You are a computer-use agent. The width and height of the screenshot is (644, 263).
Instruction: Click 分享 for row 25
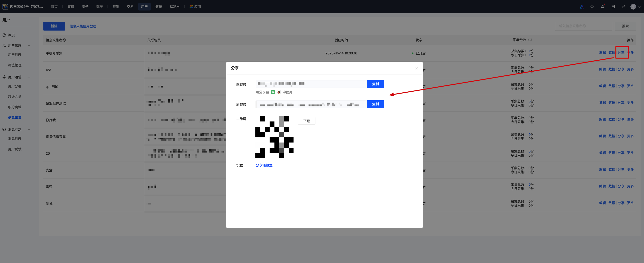tap(621, 153)
